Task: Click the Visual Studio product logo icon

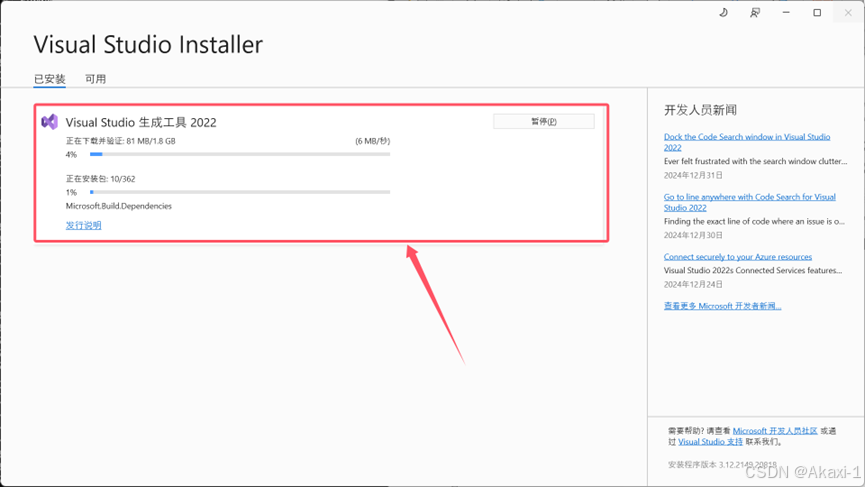Action: 50,122
